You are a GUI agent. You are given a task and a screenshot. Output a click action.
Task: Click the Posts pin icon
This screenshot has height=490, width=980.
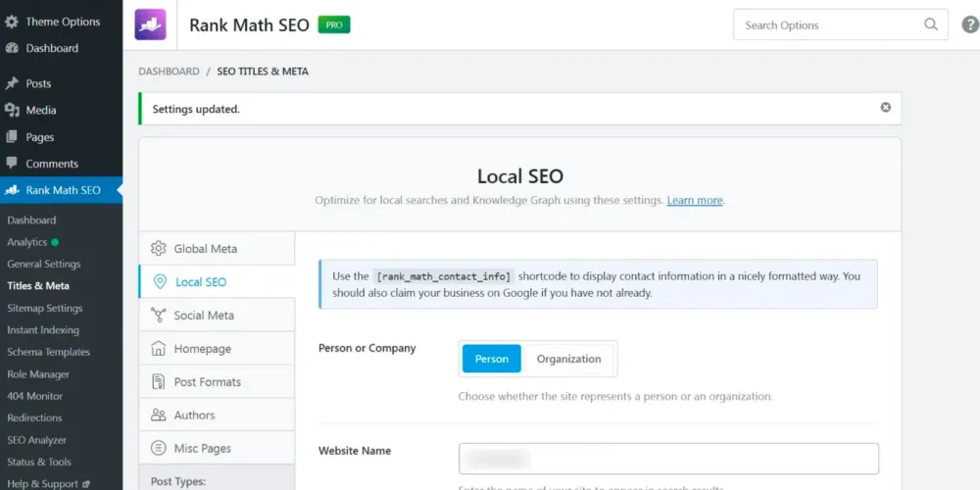(11, 83)
